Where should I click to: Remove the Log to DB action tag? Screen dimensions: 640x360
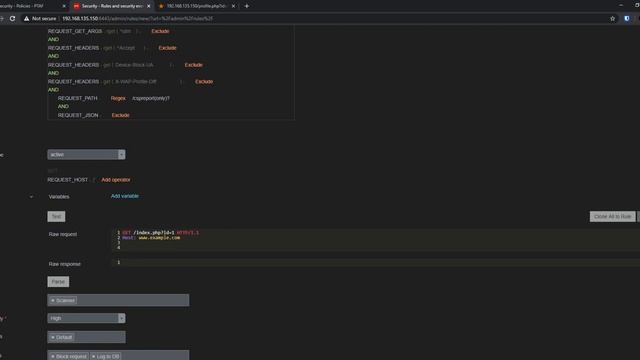pos(93,356)
